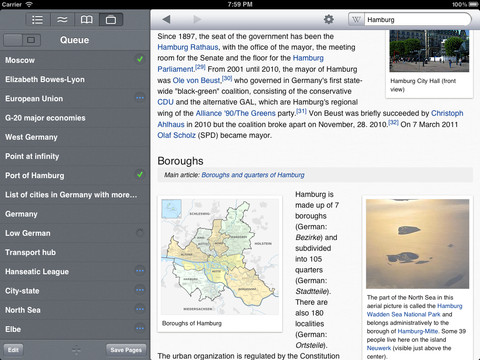Image resolution: width=480 pixels, height=360 pixels.
Task: Tap the loading dots beside City-state
Action: pyautogui.click(x=140, y=290)
